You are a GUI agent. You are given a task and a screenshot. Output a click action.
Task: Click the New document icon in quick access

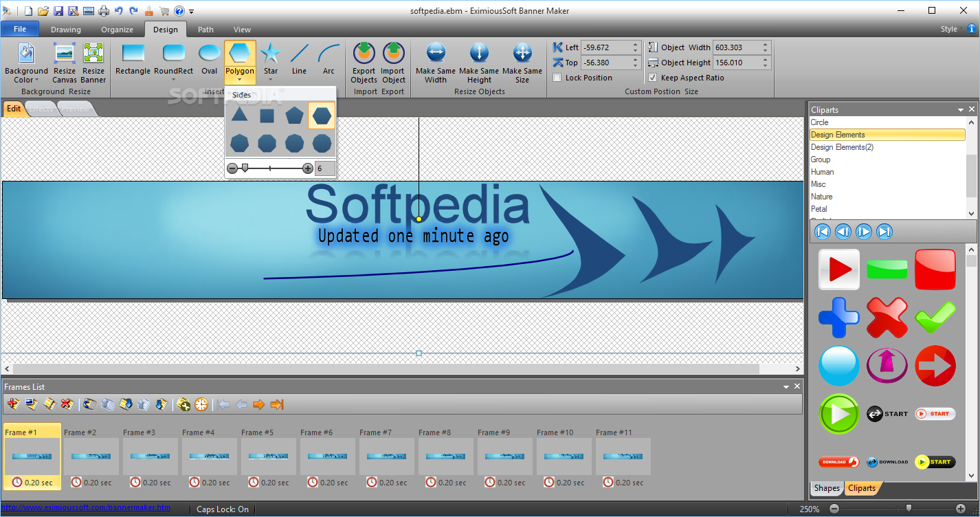[28, 11]
